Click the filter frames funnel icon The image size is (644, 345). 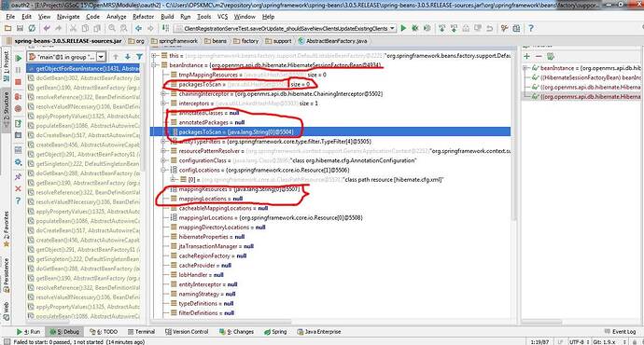pyautogui.click(x=139, y=57)
